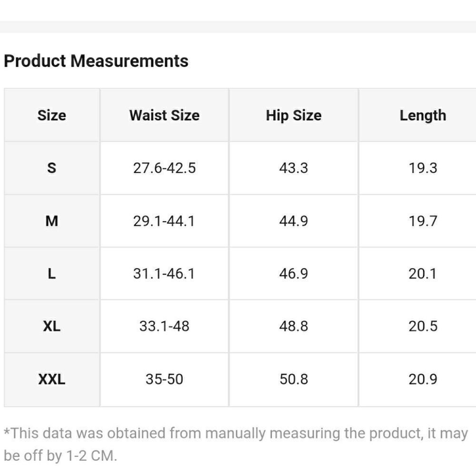Screen dimensions: 476x476
Task: Click the Length column header
Action: (423, 116)
